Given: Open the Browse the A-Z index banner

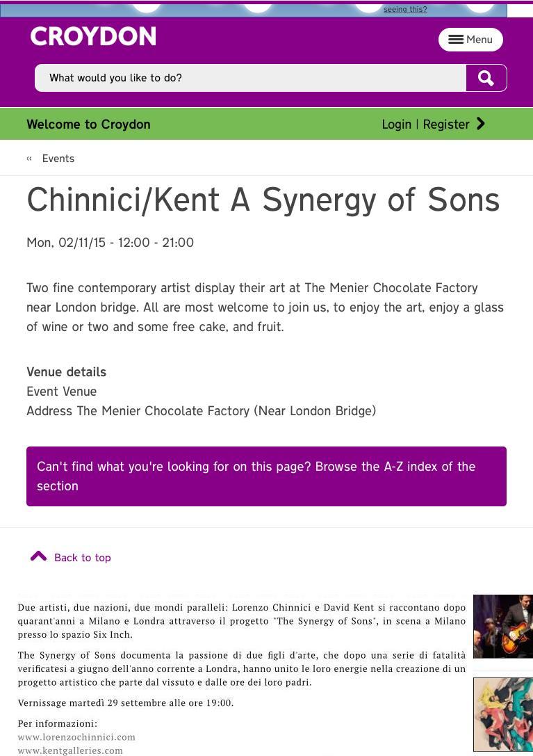Looking at the screenshot, I should 266,476.
